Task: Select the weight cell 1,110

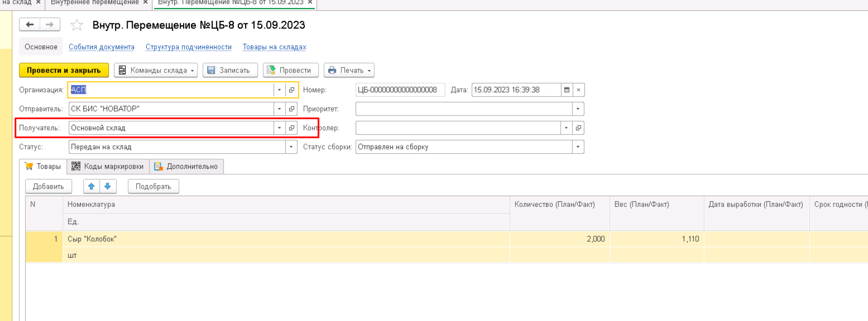Action: (x=657, y=239)
